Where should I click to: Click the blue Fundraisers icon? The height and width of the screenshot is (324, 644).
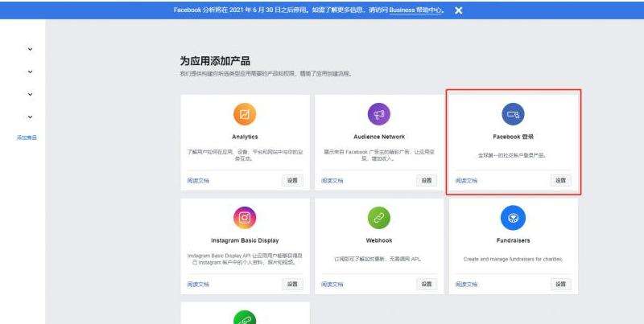tap(512, 217)
